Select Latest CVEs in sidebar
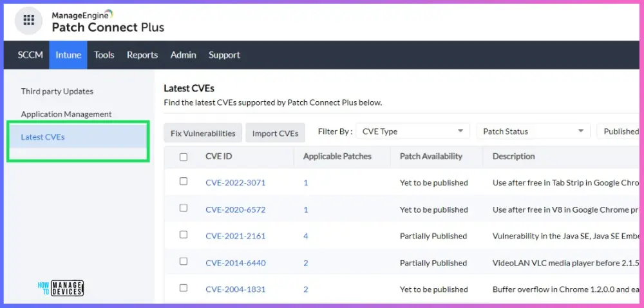 (77, 137)
